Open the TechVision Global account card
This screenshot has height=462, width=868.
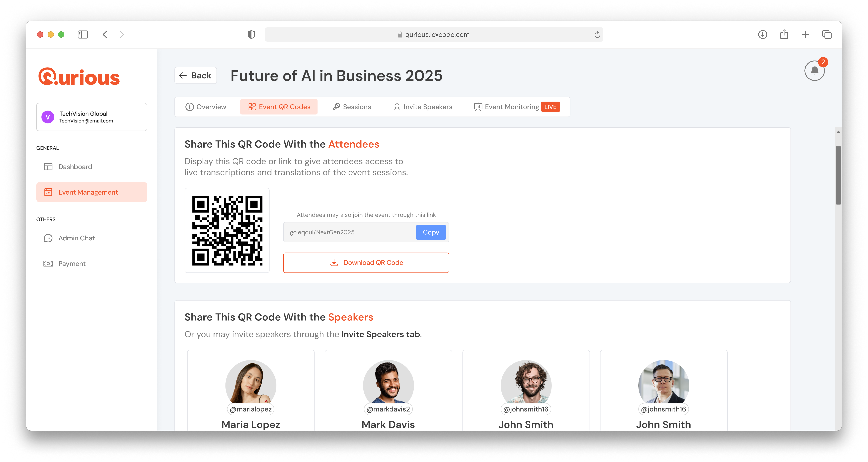point(92,117)
